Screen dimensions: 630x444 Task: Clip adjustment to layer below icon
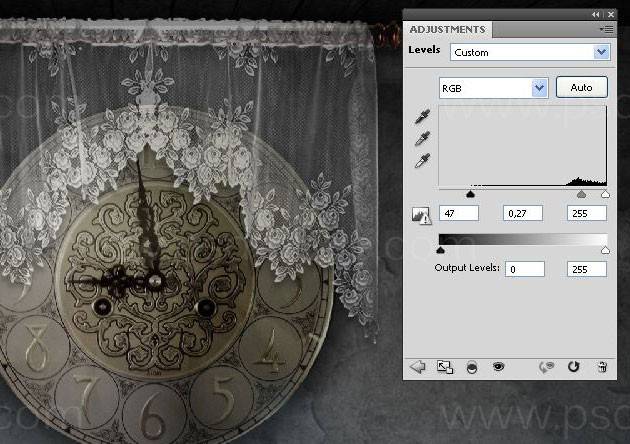coord(472,367)
